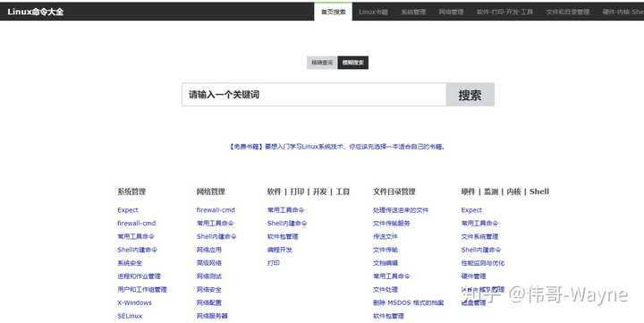Click the 文件目录管理 column heading
The height and width of the screenshot is (323, 644).
pyautogui.click(x=394, y=191)
